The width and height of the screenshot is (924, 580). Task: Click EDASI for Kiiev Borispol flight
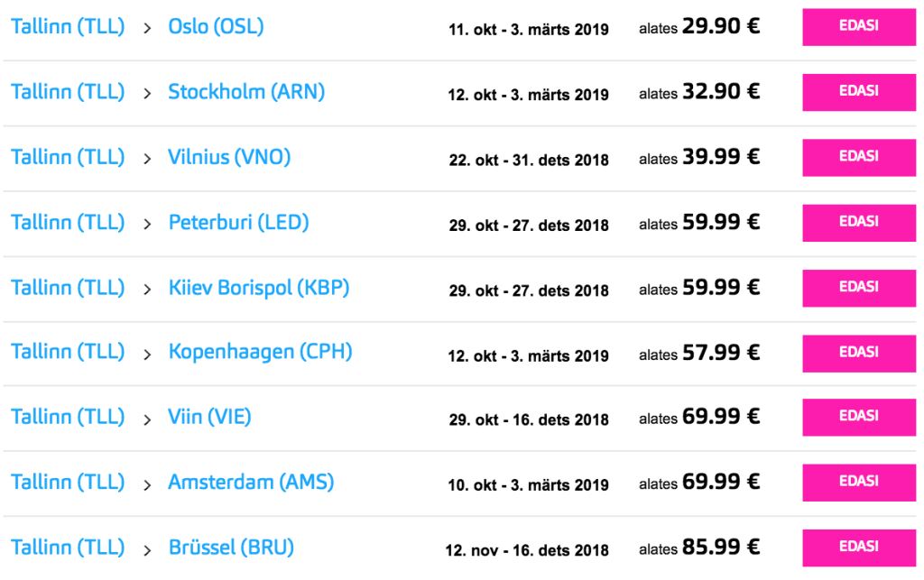(858, 288)
